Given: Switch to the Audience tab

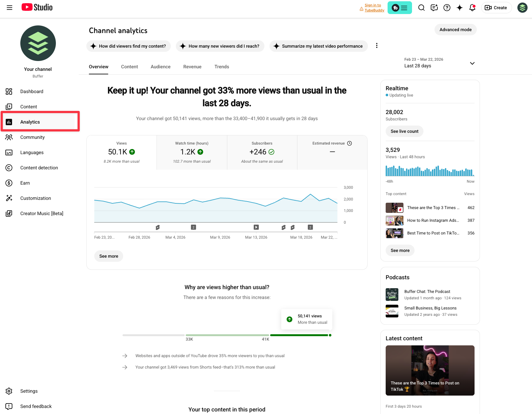Looking at the screenshot, I should click(x=160, y=67).
